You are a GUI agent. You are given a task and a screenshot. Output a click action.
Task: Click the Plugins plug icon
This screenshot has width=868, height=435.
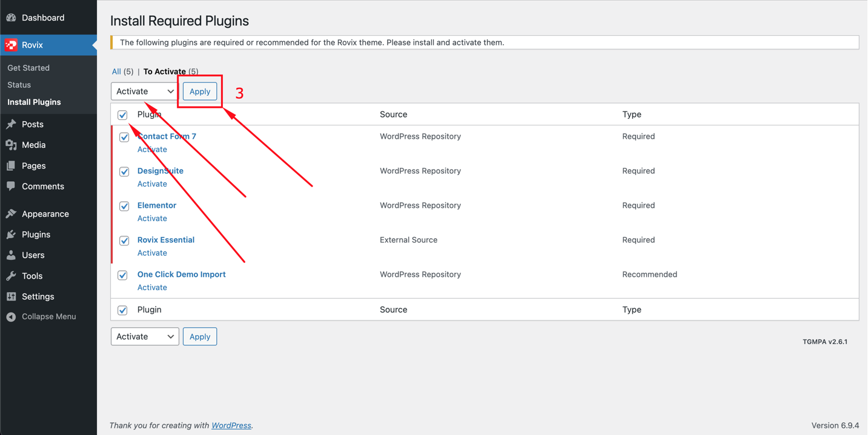[11, 234]
